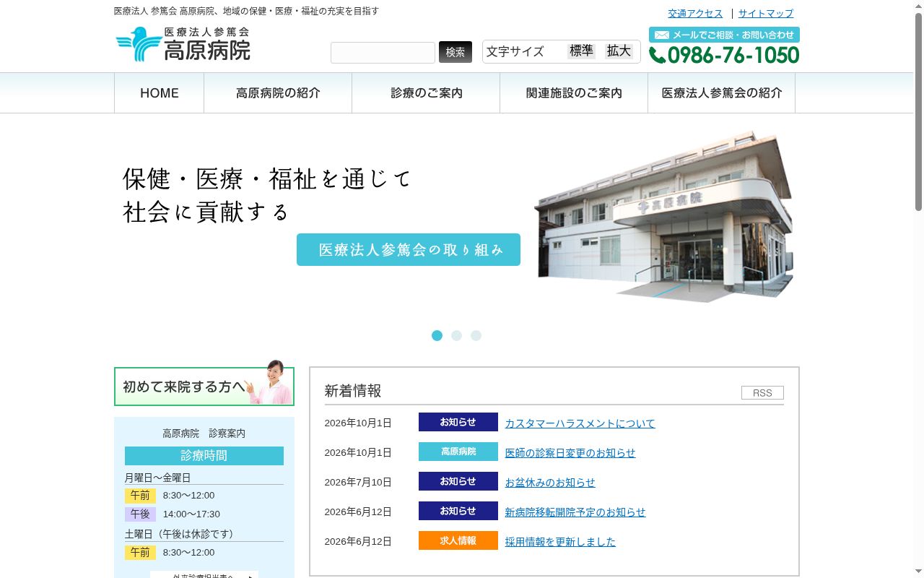Open 医療法人参篤会の紹介 menu
The width and height of the screenshot is (924, 578).
click(721, 93)
